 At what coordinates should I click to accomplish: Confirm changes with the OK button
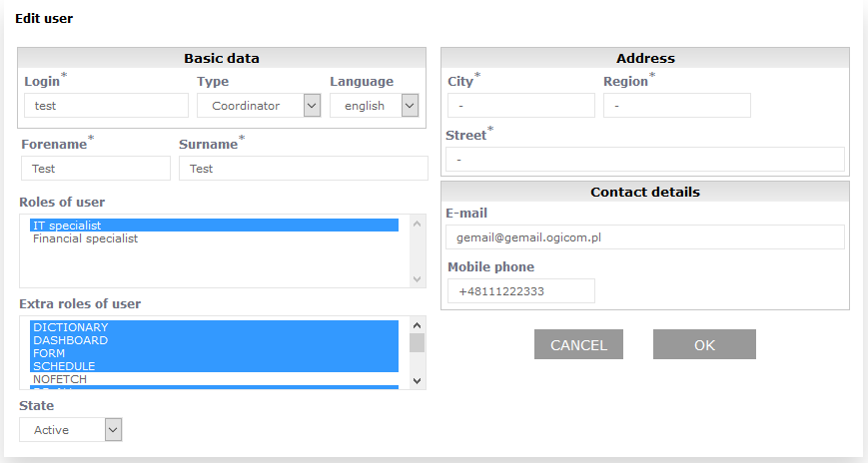(x=704, y=345)
